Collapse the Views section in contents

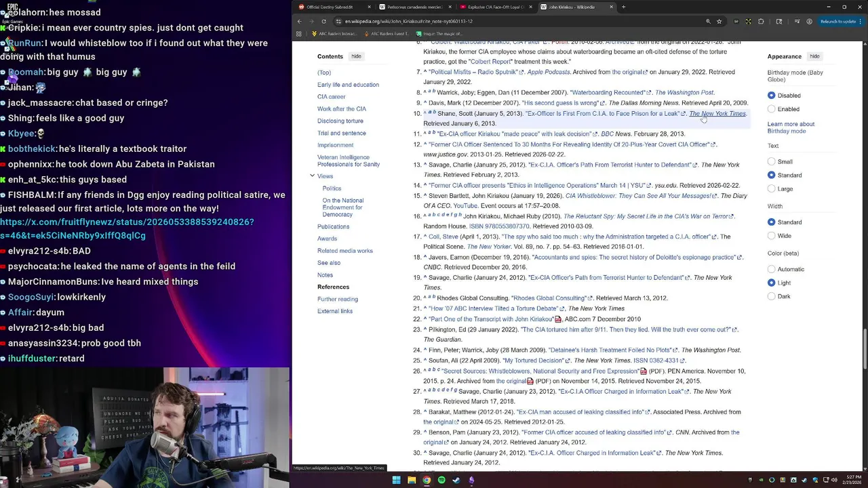point(312,176)
